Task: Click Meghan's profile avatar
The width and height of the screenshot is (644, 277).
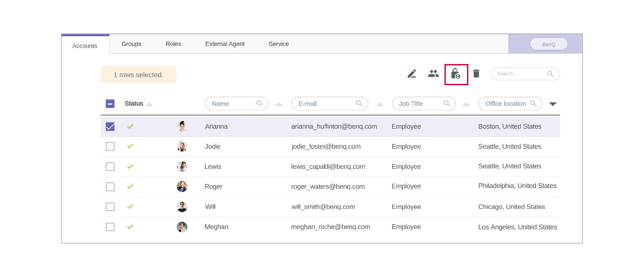Action: (x=182, y=227)
